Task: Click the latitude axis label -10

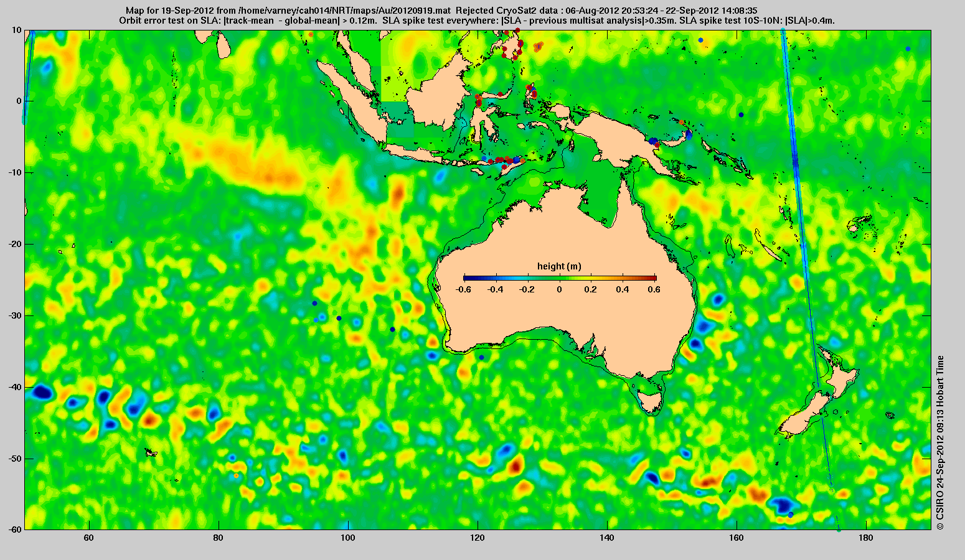Action: (15, 172)
